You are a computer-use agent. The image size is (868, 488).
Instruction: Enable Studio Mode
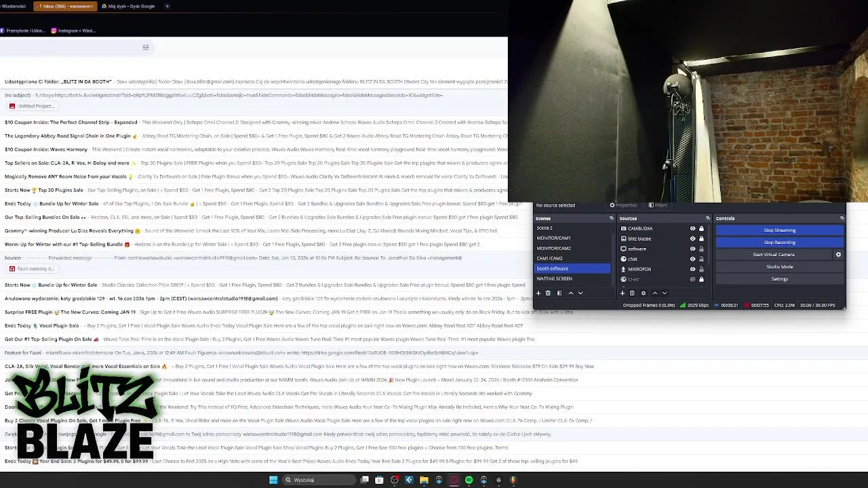coord(779,267)
